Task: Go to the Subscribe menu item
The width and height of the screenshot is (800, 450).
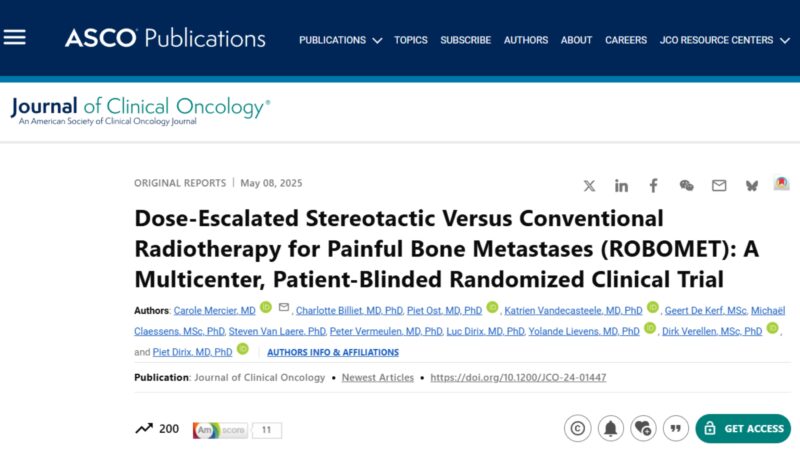Action: (465, 40)
